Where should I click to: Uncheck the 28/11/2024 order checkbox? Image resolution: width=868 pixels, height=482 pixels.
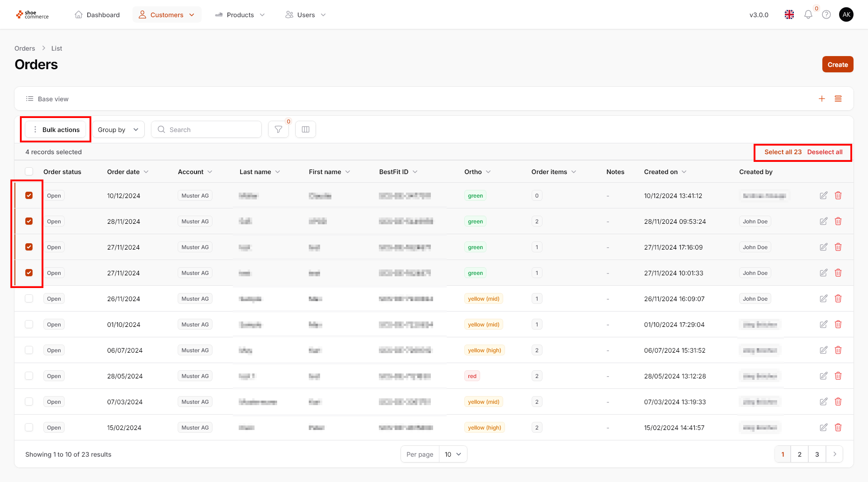pos(29,222)
